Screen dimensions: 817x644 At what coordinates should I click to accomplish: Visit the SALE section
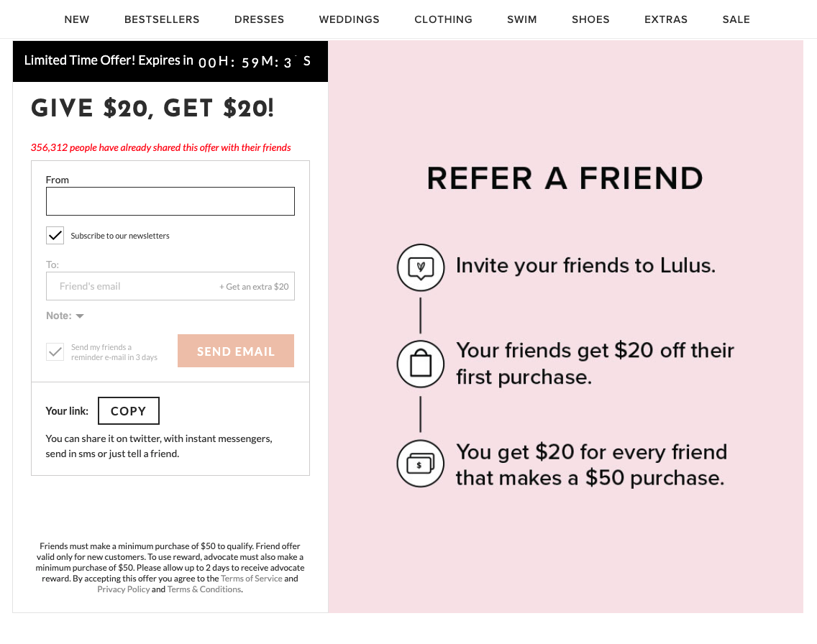point(736,19)
